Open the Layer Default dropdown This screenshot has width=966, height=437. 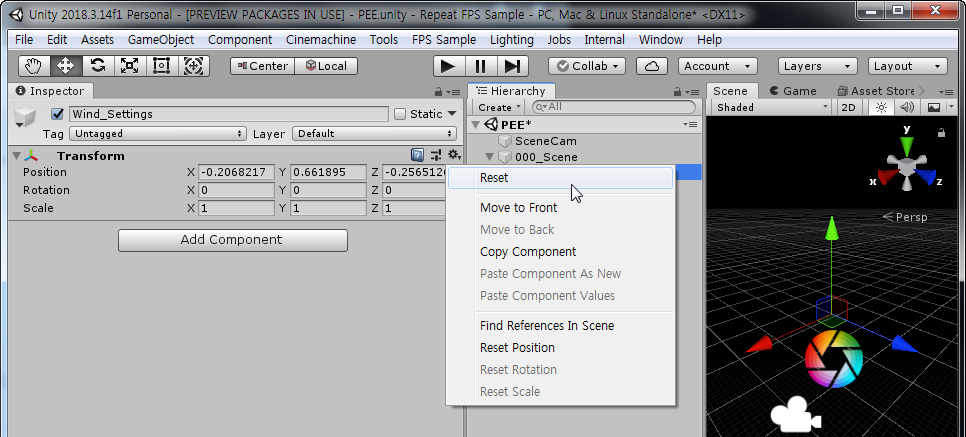(375, 134)
